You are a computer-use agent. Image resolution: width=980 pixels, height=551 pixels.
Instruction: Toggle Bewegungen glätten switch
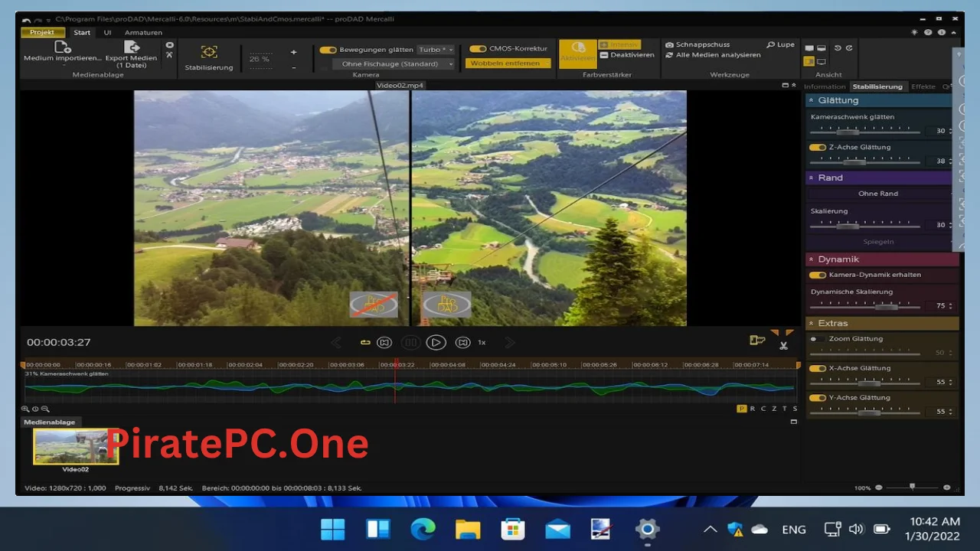pos(328,49)
